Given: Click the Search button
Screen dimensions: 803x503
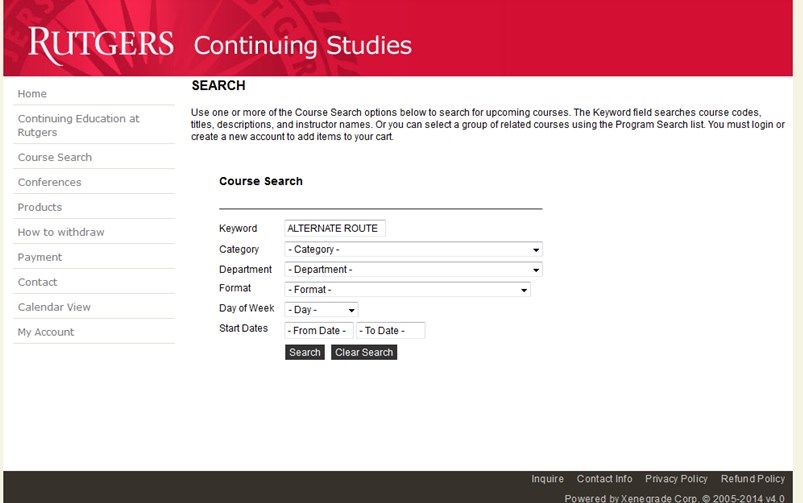Looking at the screenshot, I should (x=305, y=352).
